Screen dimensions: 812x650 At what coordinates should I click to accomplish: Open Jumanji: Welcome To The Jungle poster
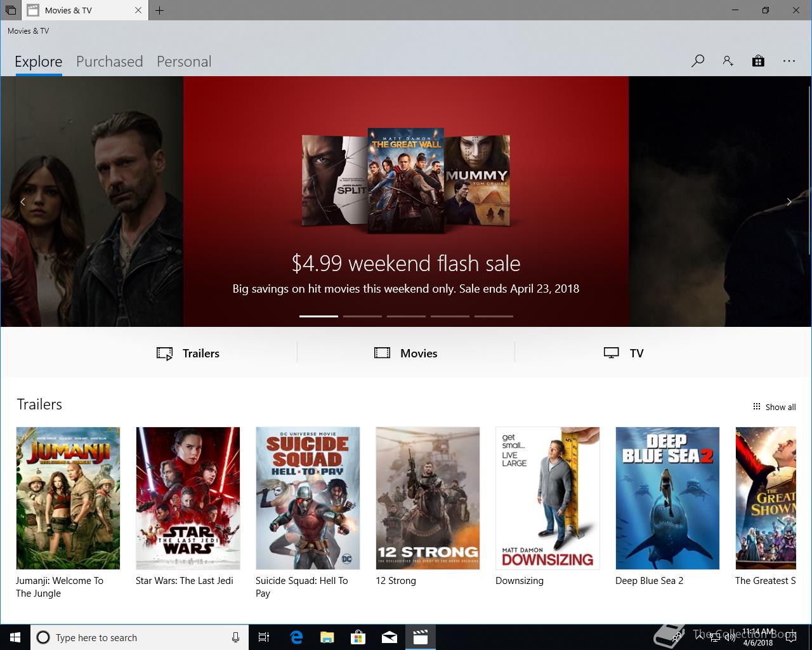tap(68, 498)
